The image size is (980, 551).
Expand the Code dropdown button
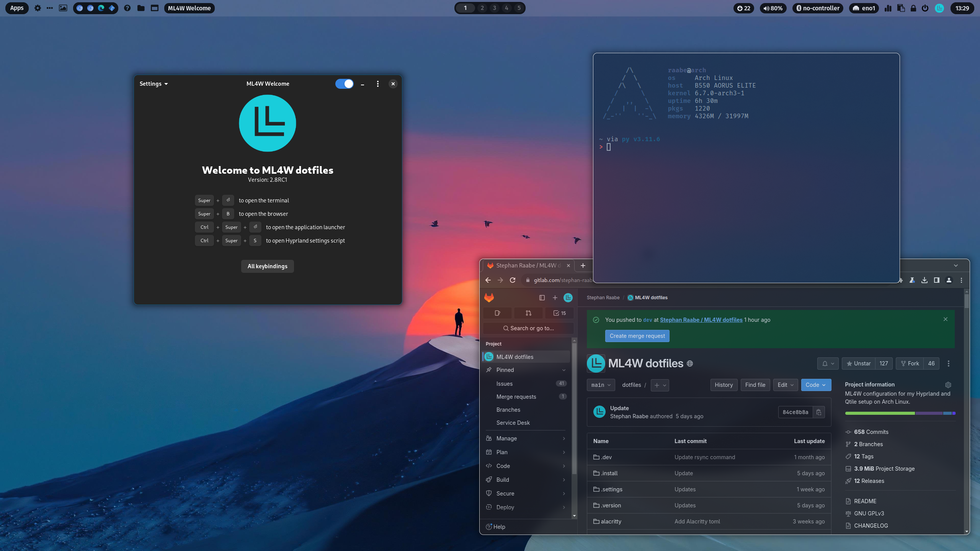(815, 385)
